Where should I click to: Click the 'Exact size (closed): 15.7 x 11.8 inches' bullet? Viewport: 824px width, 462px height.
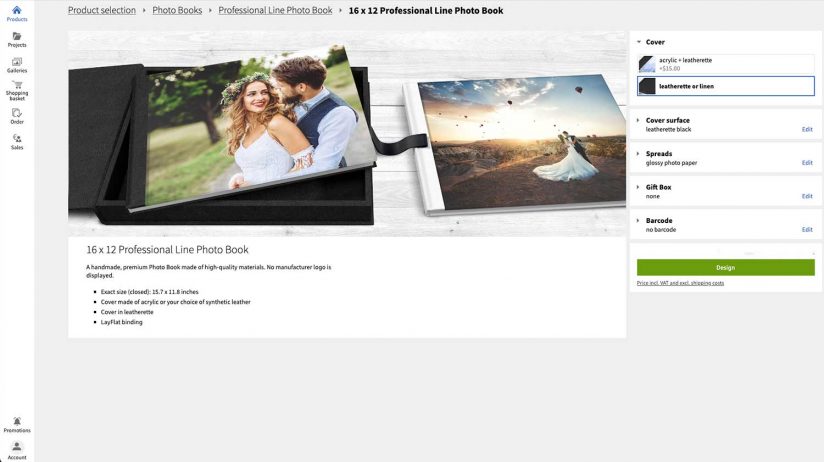pos(149,292)
